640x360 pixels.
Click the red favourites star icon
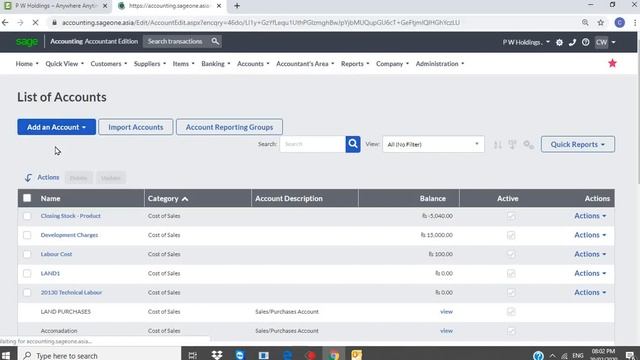click(x=612, y=63)
